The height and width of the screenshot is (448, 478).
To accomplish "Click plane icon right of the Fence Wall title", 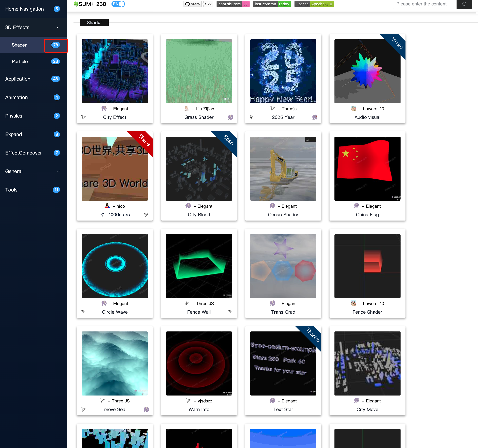I will pos(230,312).
